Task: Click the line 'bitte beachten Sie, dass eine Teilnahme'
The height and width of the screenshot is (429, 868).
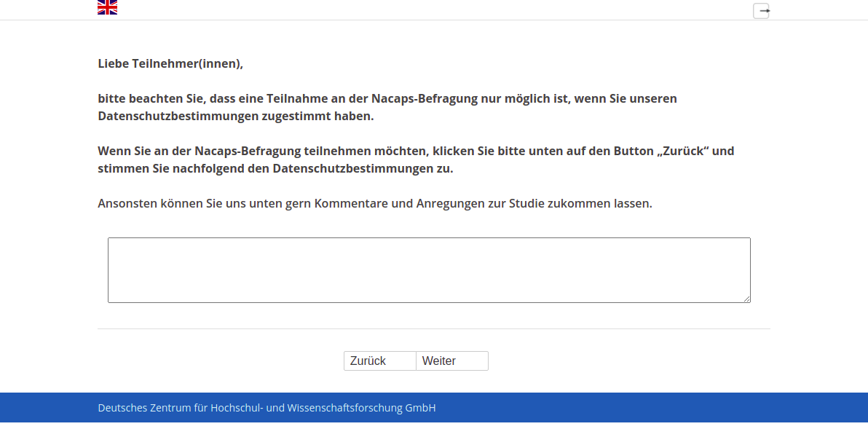Action: coord(387,98)
